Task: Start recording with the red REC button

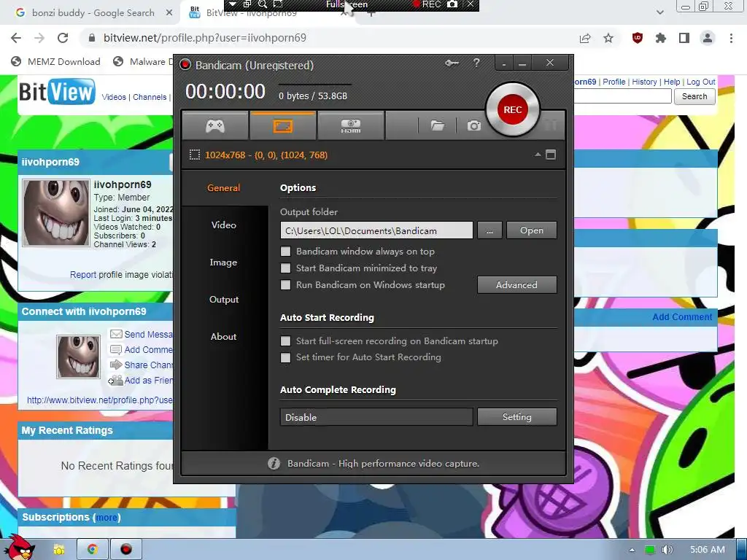Action: point(513,109)
